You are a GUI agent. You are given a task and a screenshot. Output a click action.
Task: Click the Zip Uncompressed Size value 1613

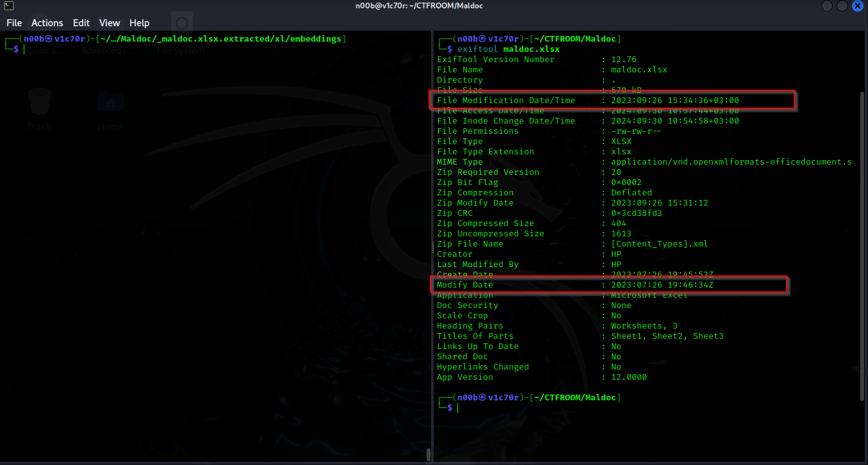[621, 234]
